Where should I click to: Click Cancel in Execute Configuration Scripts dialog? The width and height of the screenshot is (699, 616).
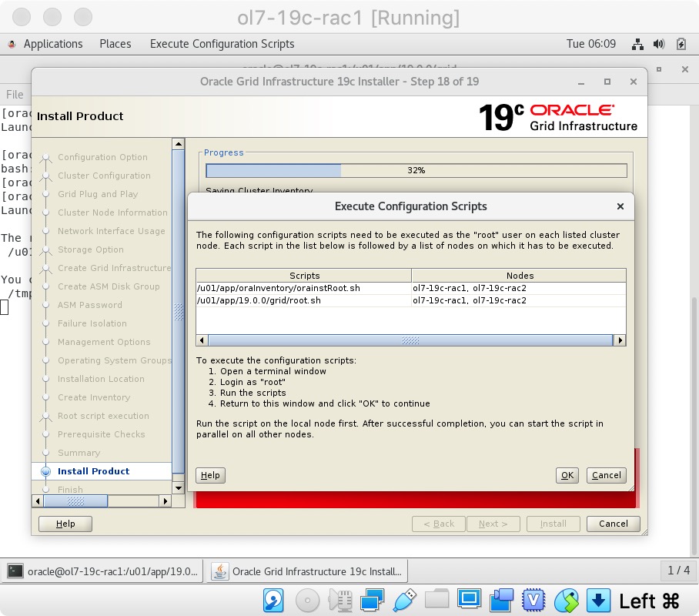click(x=607, y=475)
